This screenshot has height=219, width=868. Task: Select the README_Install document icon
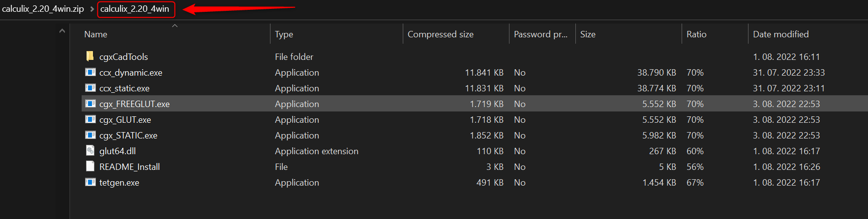point(90,166)
